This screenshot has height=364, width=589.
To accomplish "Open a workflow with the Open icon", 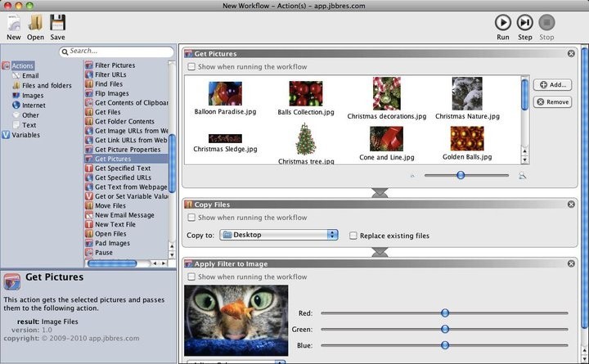I will pos(35,23).
